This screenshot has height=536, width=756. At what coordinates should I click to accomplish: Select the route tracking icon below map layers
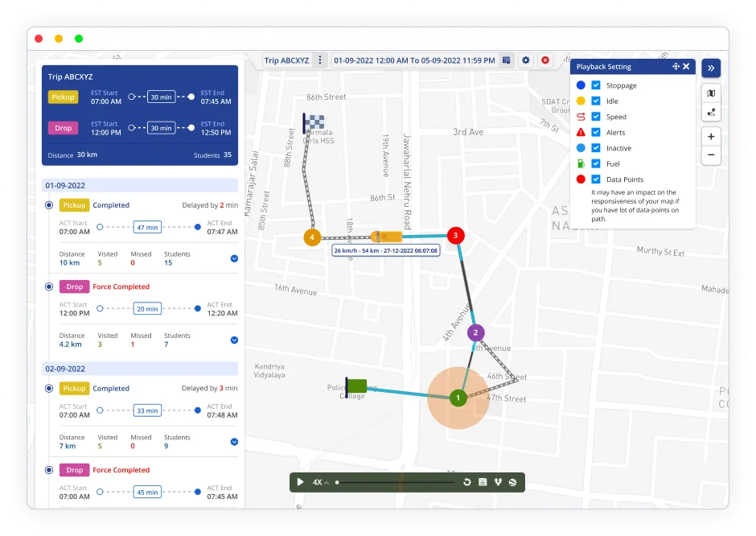pos(711,113)
